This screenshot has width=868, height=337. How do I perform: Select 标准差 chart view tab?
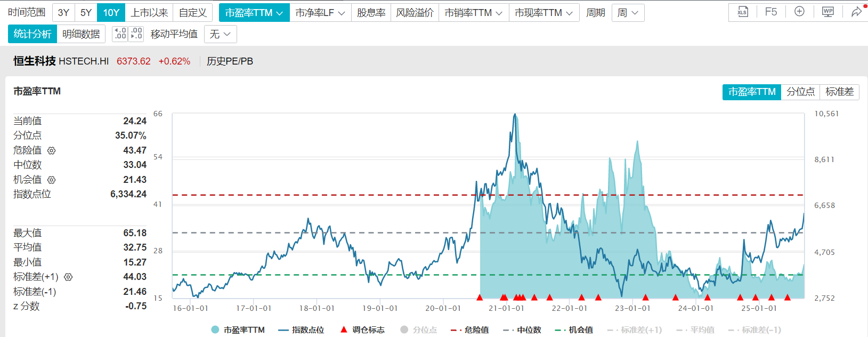(839, 92)
